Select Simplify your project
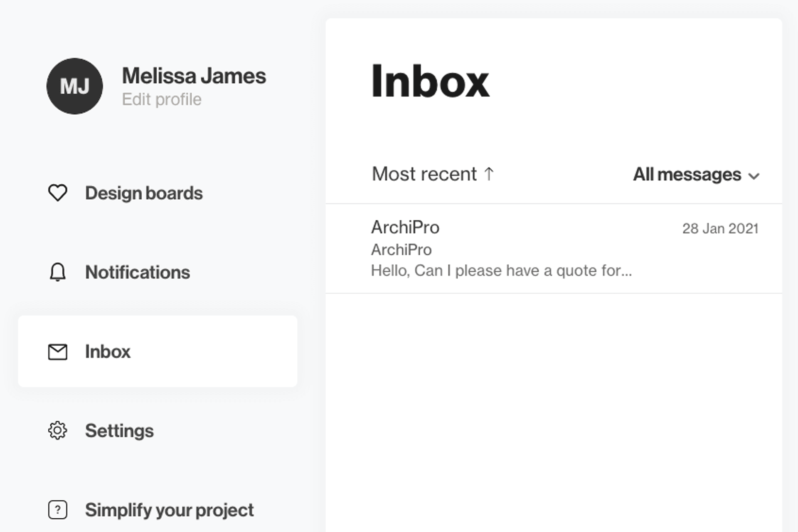This screenshot has width=798, height=532. [x=169, y=510]
